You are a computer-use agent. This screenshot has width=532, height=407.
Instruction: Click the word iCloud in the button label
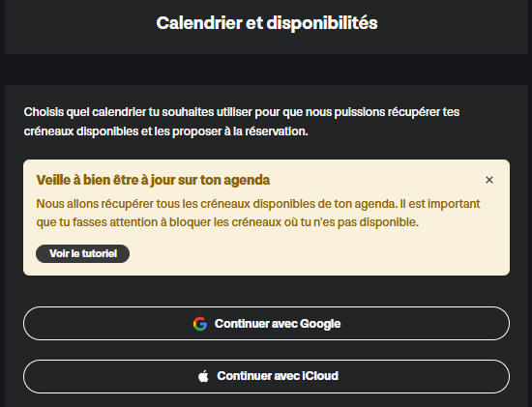(x=320, y=376)
